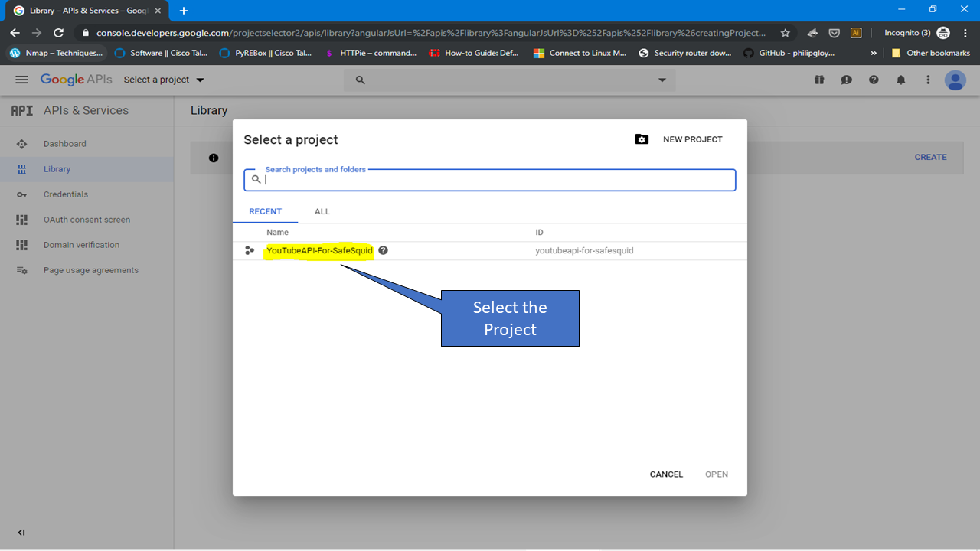Click the API logo beside APIs & Services
Viewport: 980px width, 551px height.
[x=22, y=110]
